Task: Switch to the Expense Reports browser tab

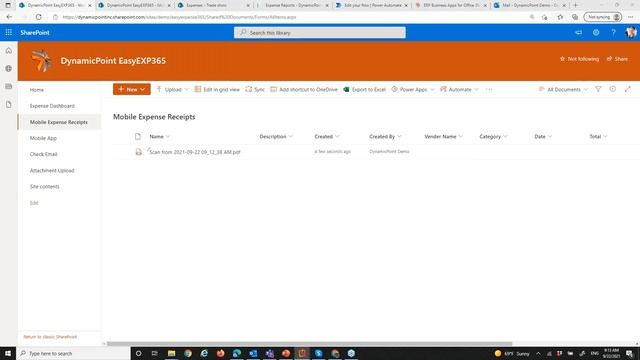Action: (292, 5)
